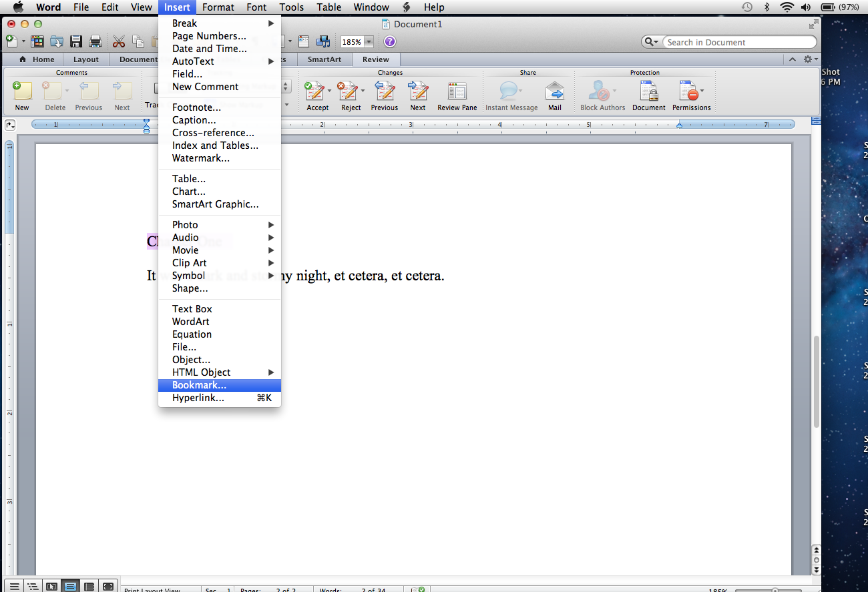The height and width of the screenshot is (592, 868).
Task: Open the Reject dropdown arrow
Action: [363, 90]
